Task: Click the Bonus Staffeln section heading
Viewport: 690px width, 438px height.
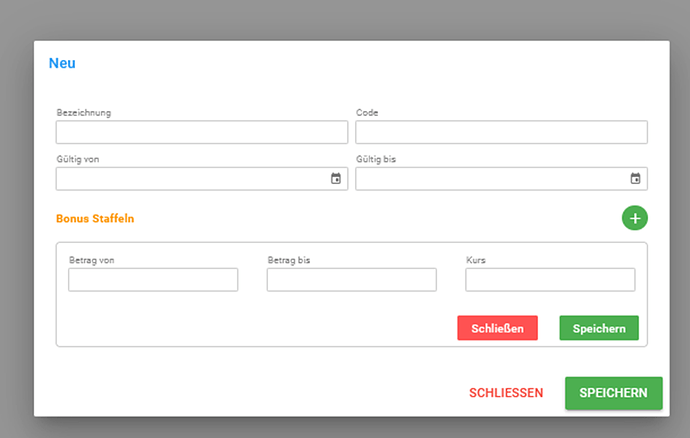Action: (95, 218)
